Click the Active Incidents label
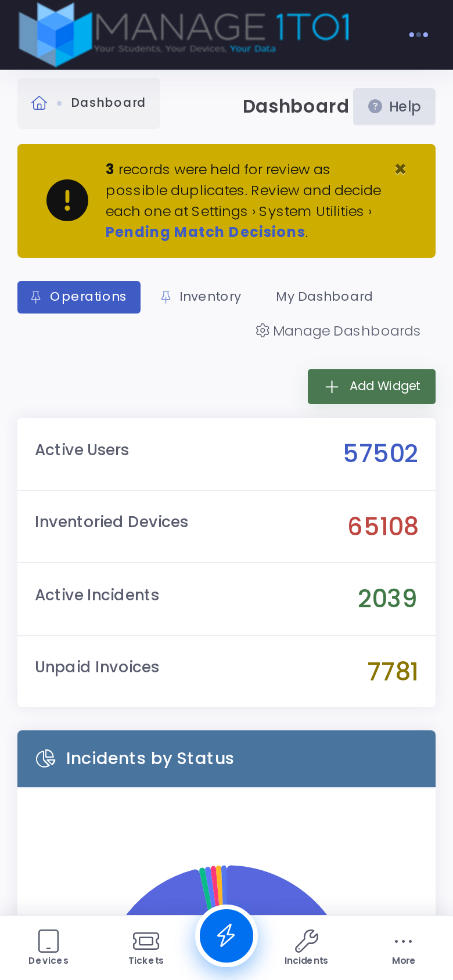The height and width of the screenshot is (980, 453). pos(97,595)
